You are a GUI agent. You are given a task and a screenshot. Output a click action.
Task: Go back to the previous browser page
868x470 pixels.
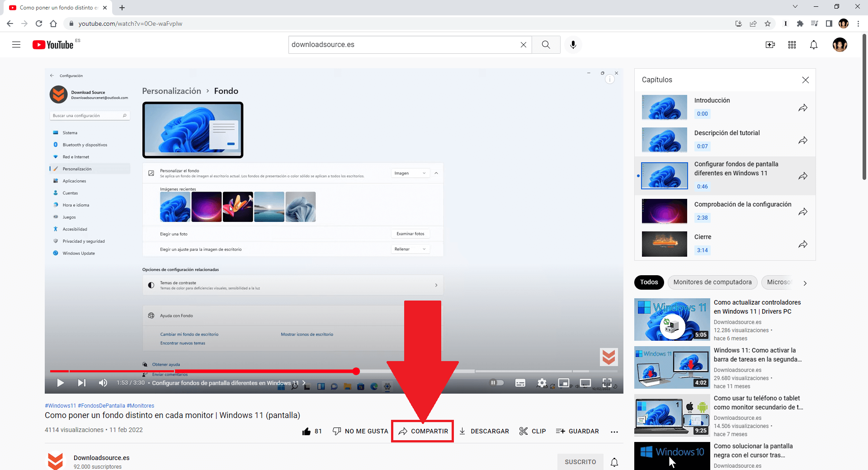(x=10, y=23)
